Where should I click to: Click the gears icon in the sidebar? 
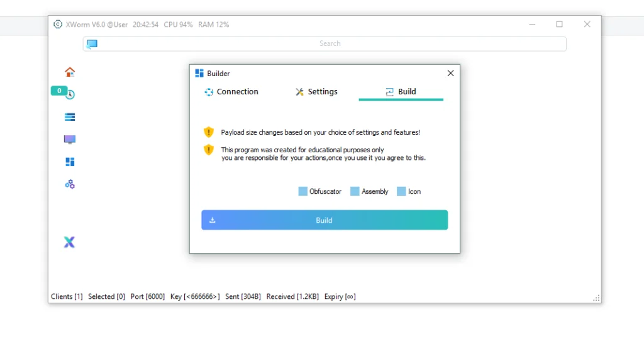pos(70,184)
